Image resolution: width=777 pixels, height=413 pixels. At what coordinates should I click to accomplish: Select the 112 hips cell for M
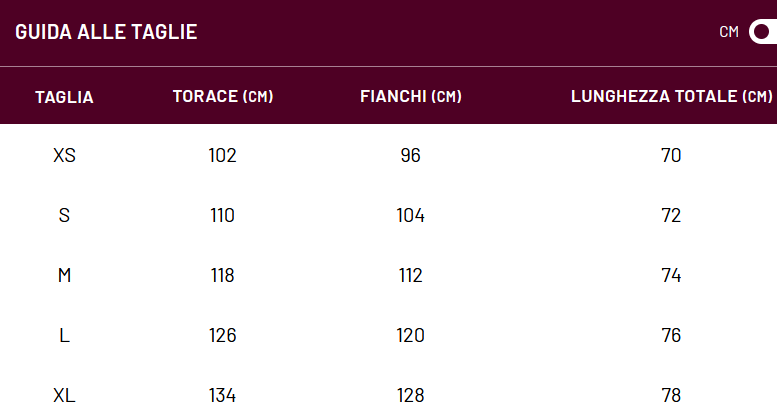pyautogui.click(x=410, y=276)
